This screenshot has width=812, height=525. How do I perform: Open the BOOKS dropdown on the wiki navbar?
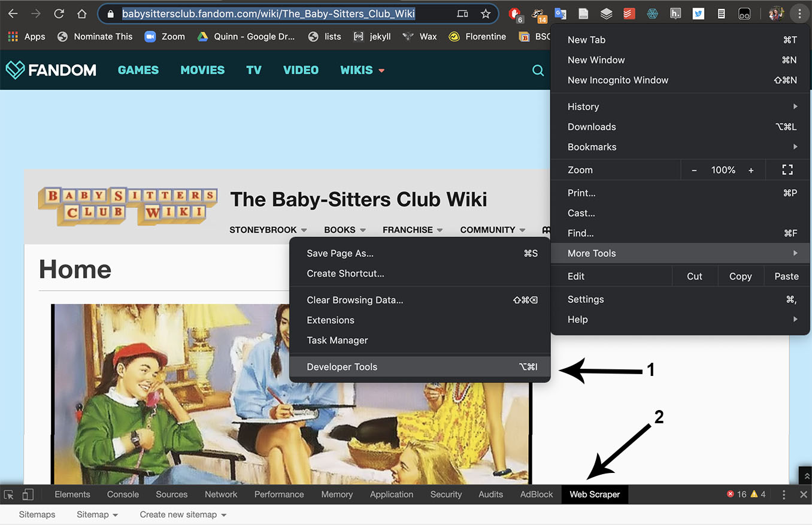coord(344,230)
